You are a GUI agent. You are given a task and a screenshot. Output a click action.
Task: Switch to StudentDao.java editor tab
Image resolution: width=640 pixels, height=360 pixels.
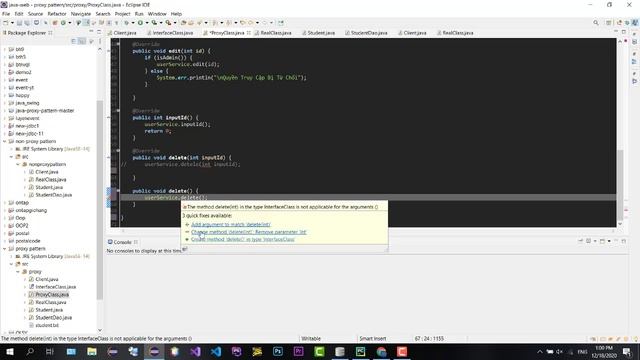(366, 33)
